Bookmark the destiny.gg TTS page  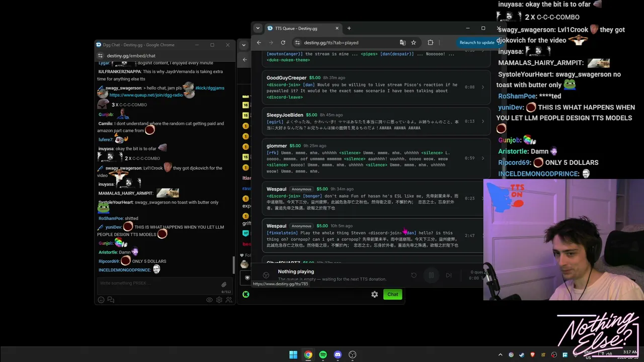pyautogui.click(x=414, y=43)
